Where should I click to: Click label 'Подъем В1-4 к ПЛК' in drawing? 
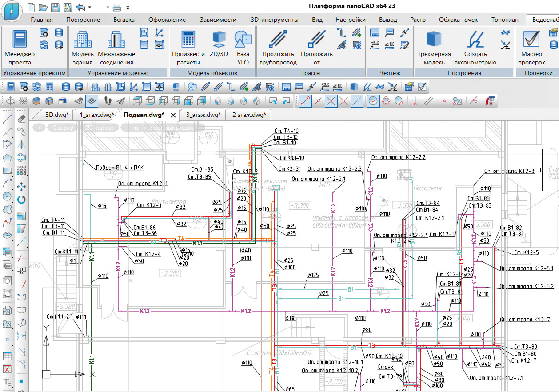click(x=120, y=168)
